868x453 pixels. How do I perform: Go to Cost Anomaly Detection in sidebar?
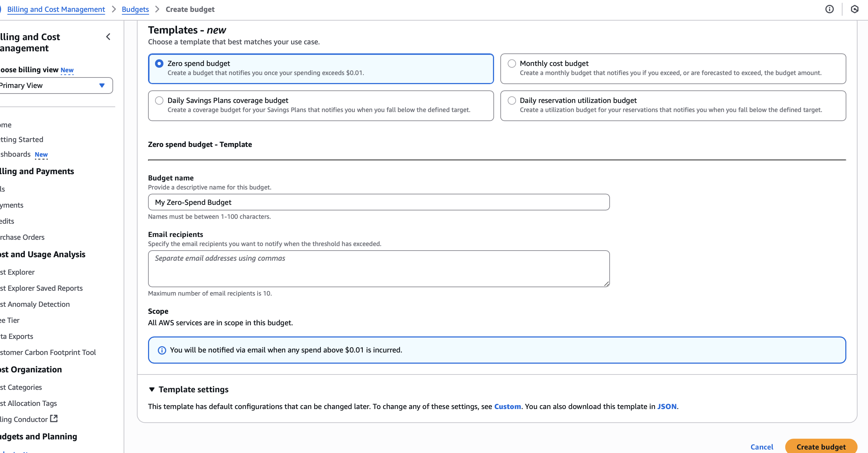tap(35, 304)
